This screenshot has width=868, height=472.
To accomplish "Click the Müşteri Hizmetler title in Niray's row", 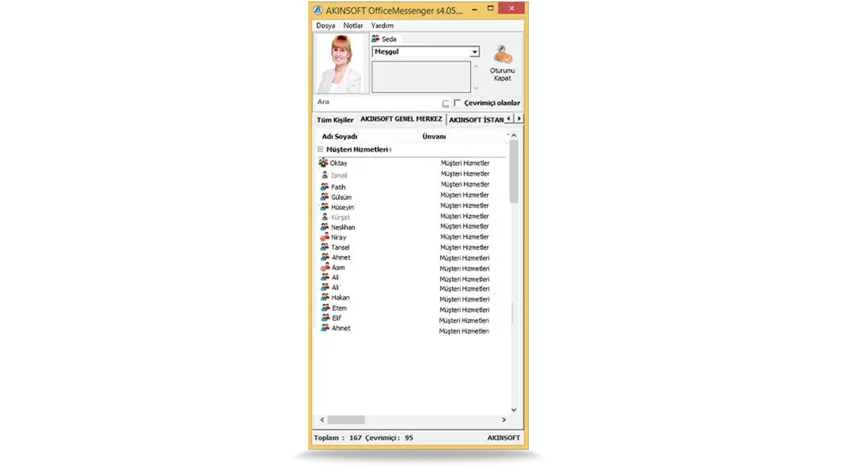I will coord(465,236).
